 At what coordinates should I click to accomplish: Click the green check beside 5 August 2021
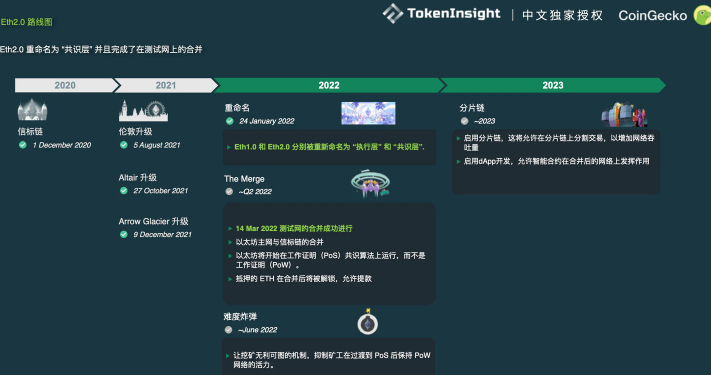click(x=124, y=145)
